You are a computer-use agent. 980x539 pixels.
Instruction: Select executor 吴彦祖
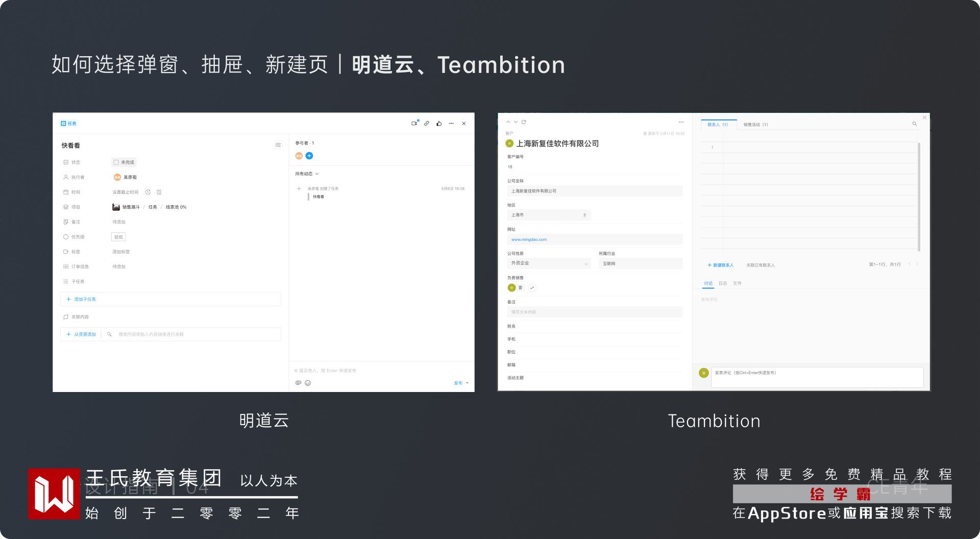click(x=125, y=177)
